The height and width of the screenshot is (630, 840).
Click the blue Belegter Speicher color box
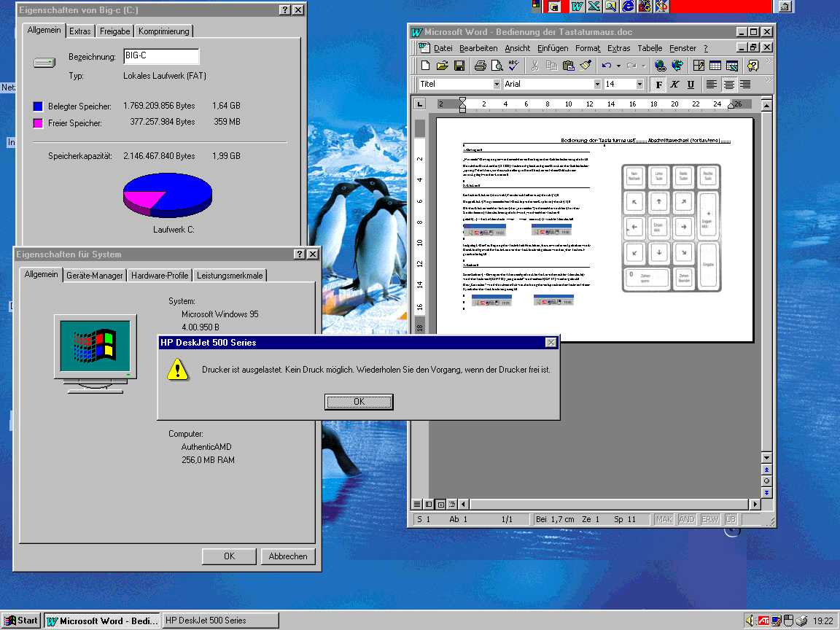(37, 106)
